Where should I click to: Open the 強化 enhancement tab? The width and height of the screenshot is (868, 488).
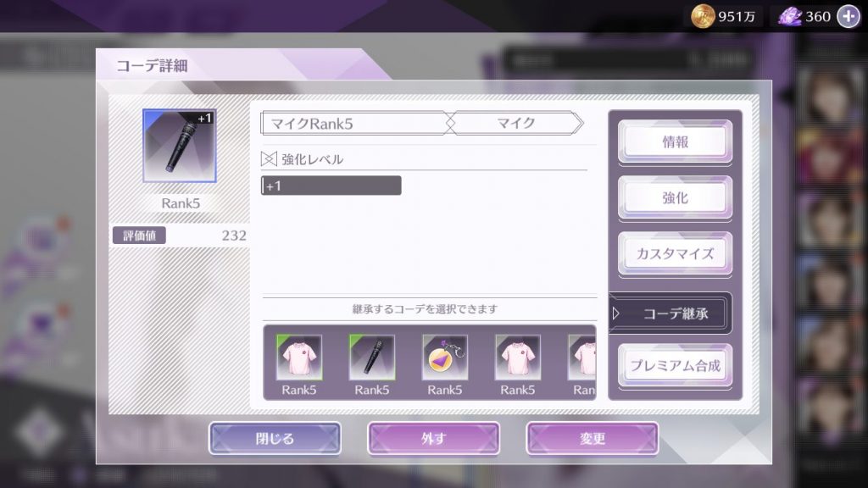click(675, 198)
